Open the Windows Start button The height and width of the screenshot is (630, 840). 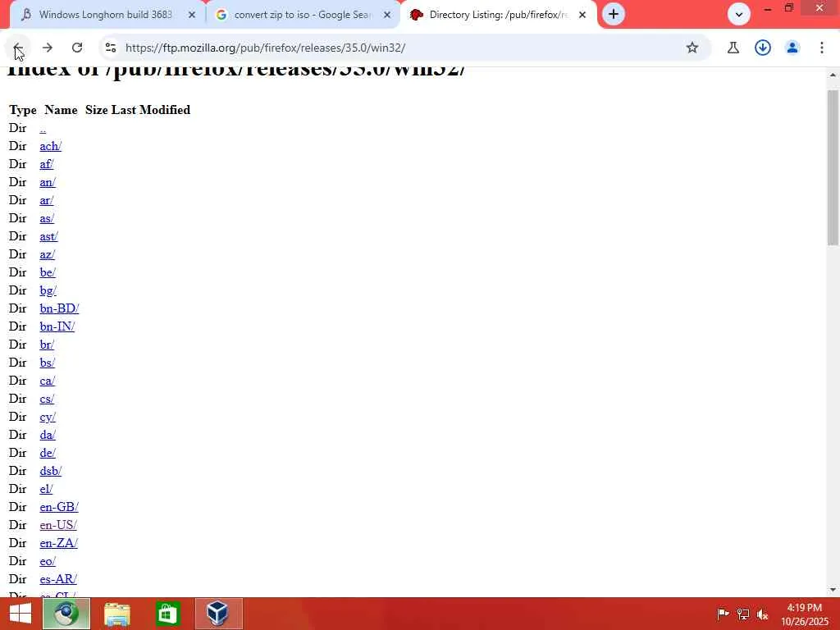pos(21,614)
